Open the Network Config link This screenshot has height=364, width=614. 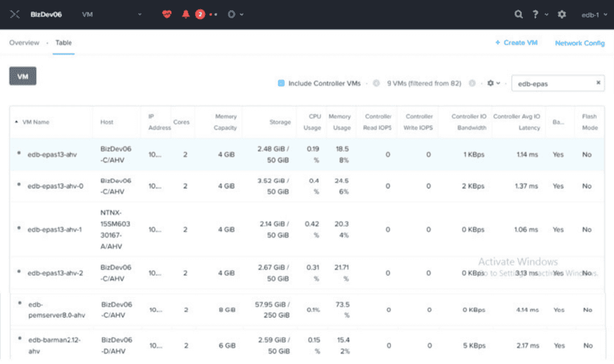pyautogui.click(x=579, y=43)
